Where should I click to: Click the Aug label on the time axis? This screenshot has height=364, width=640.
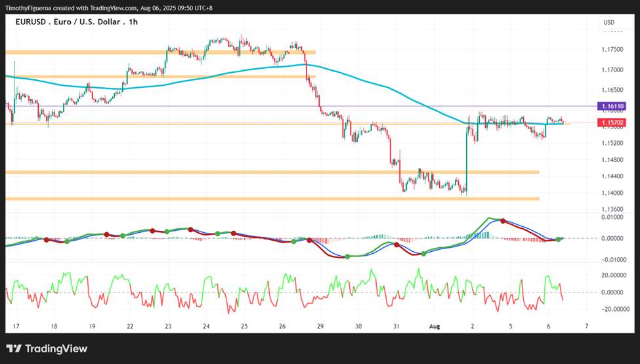(434, 327)
